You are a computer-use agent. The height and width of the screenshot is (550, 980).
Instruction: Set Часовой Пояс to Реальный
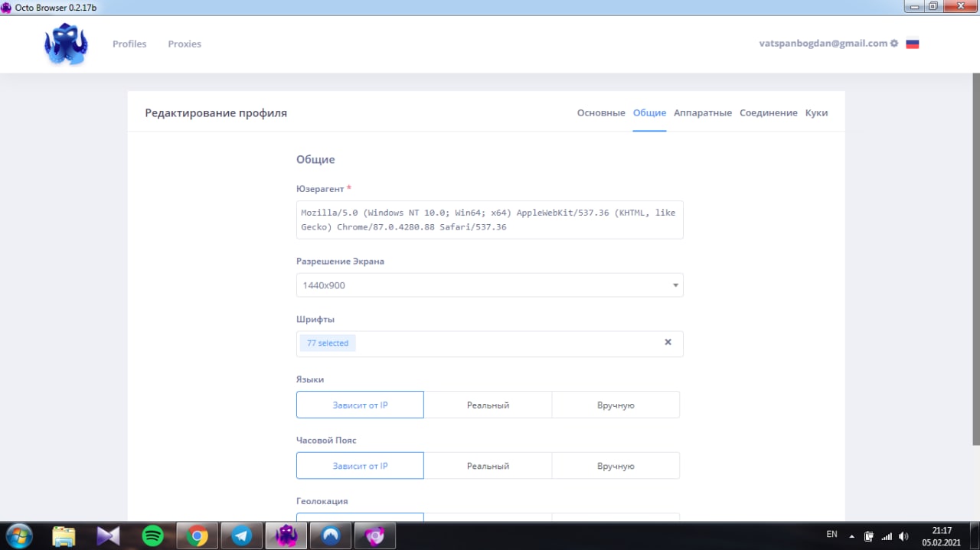tap(488, 465)
